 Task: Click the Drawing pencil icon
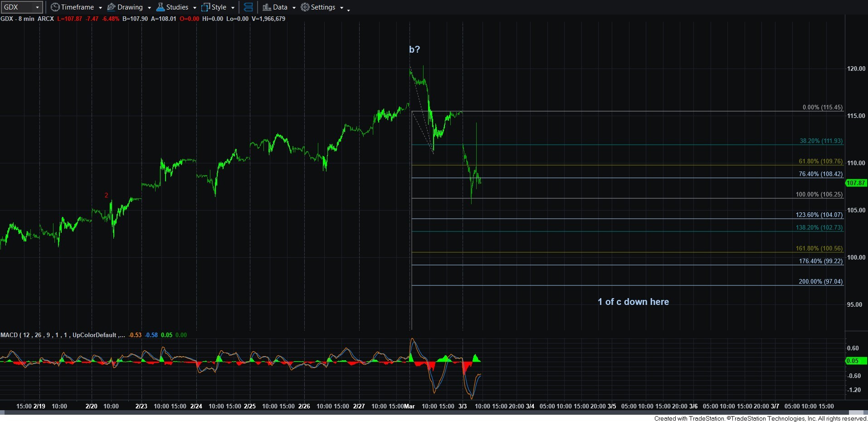(111, 7)
